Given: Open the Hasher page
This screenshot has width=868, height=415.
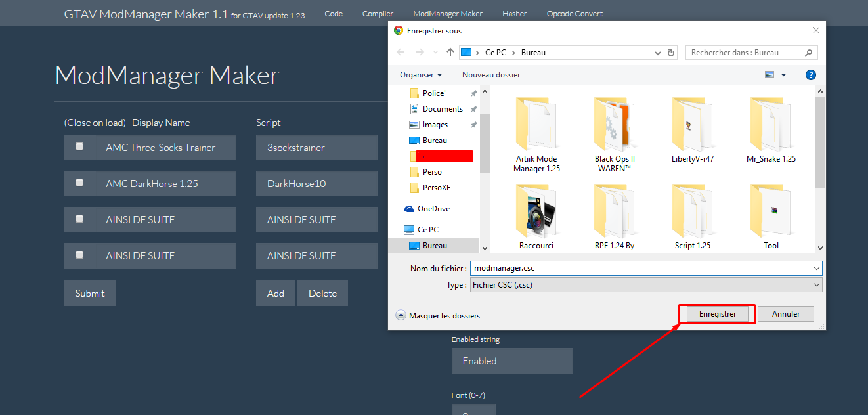Looking at the screenshot, I should pyautogui.click(x=515, y=14).
